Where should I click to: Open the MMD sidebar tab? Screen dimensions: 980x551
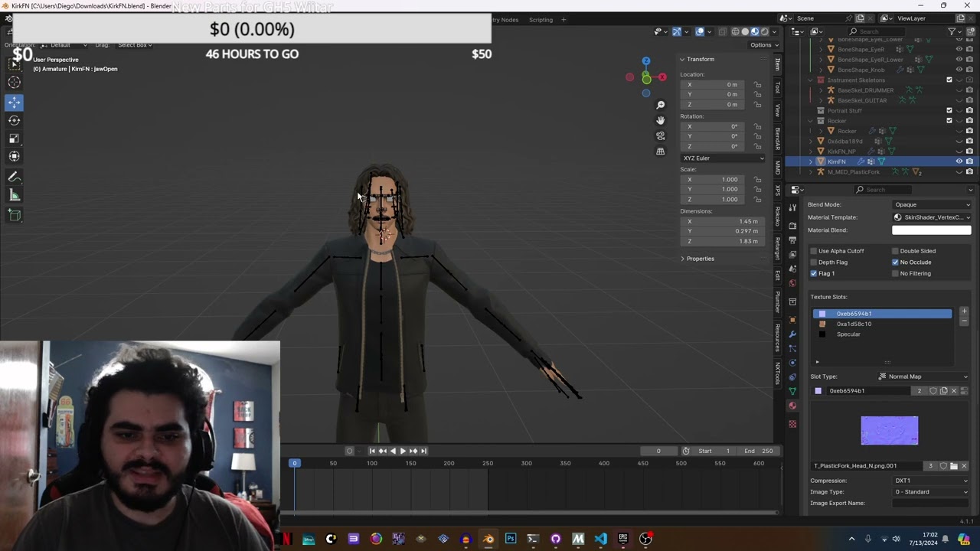pos(778,167)
